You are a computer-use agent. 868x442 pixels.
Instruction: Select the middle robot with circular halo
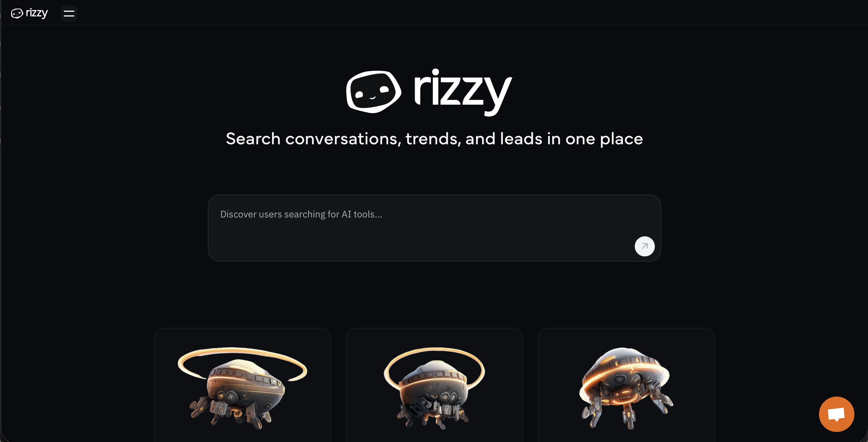click(434, 388)
